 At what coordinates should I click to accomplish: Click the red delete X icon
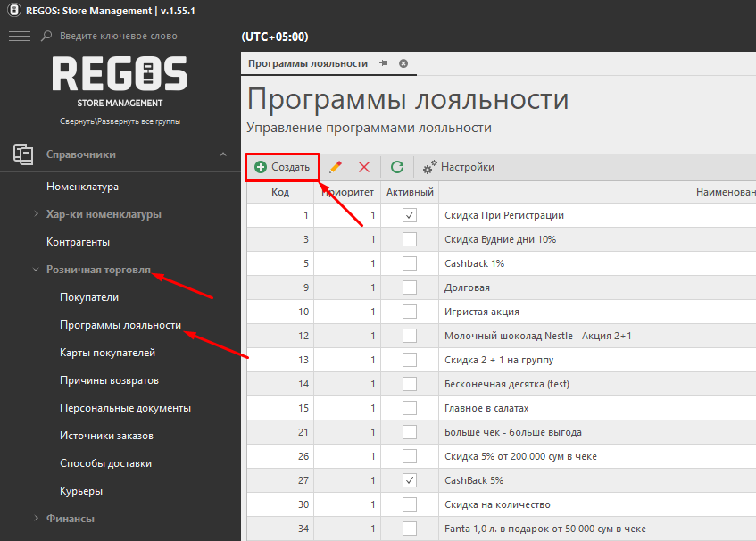[x=364, y=167]
